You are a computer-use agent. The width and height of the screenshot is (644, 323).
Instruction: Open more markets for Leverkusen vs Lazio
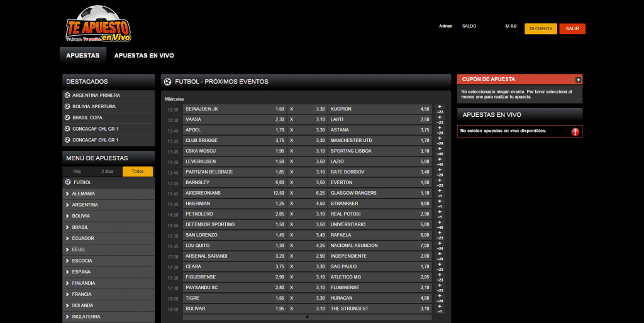pyautogui.click(x=440, y=161)
